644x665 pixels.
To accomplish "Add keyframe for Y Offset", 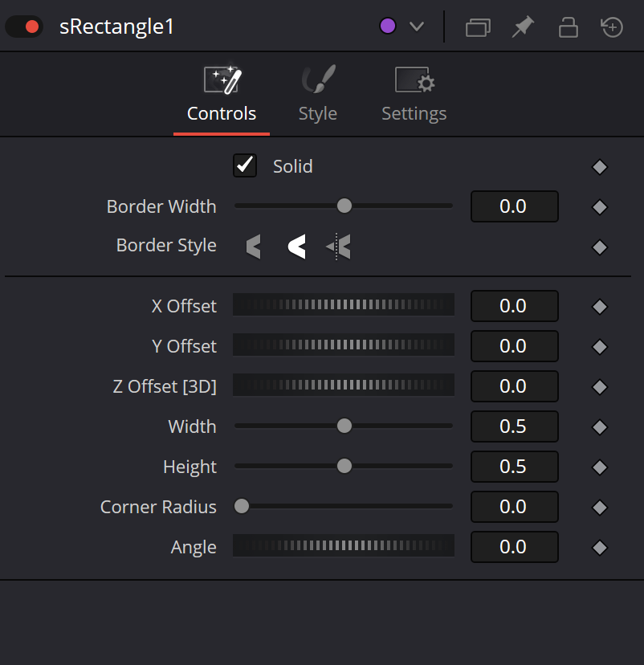I will click(600, 347).
